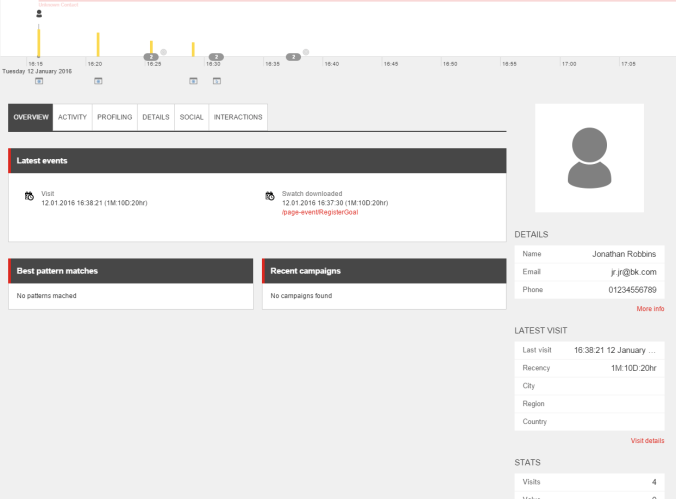676x499 pixels.
Task: Click the Swatch downloaded event title
Action: tap(312, 194)
